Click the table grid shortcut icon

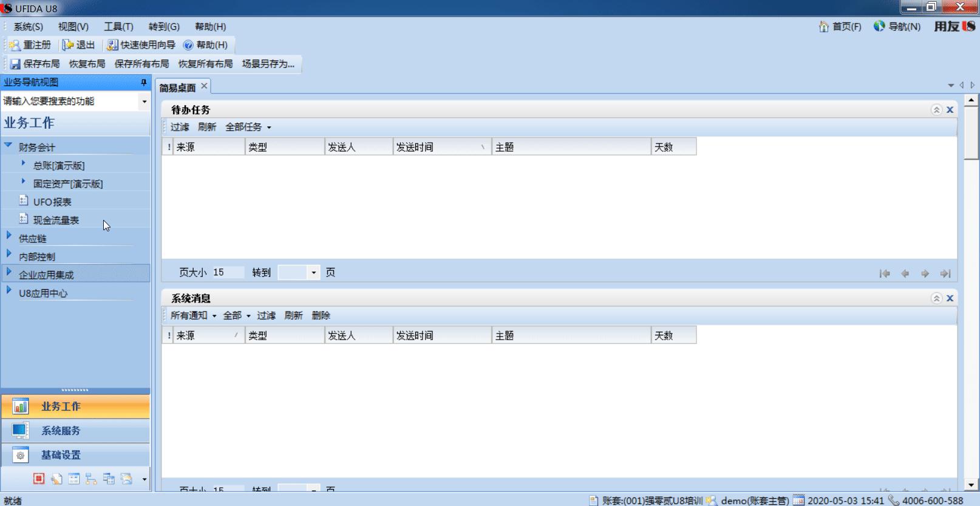click(x=74, y=479)
